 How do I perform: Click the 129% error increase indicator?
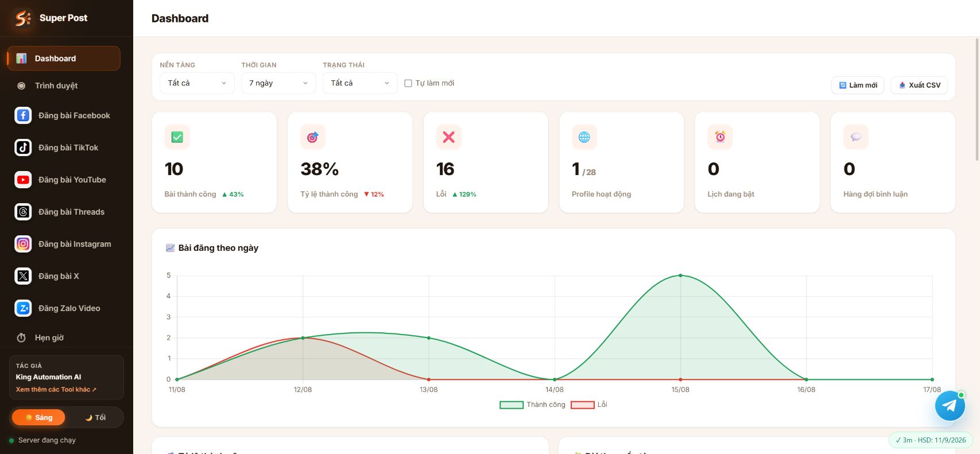tap(464, 195)
